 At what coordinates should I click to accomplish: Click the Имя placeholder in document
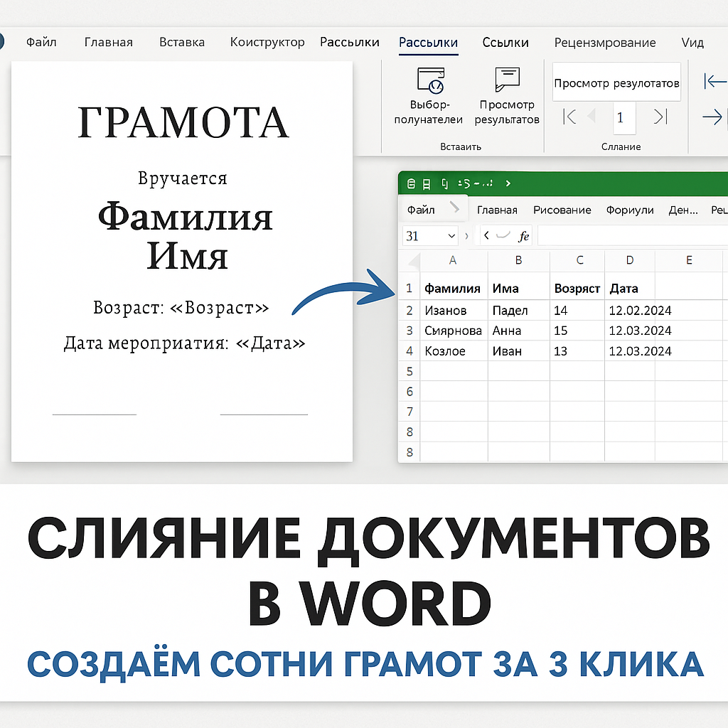point(188,256)
